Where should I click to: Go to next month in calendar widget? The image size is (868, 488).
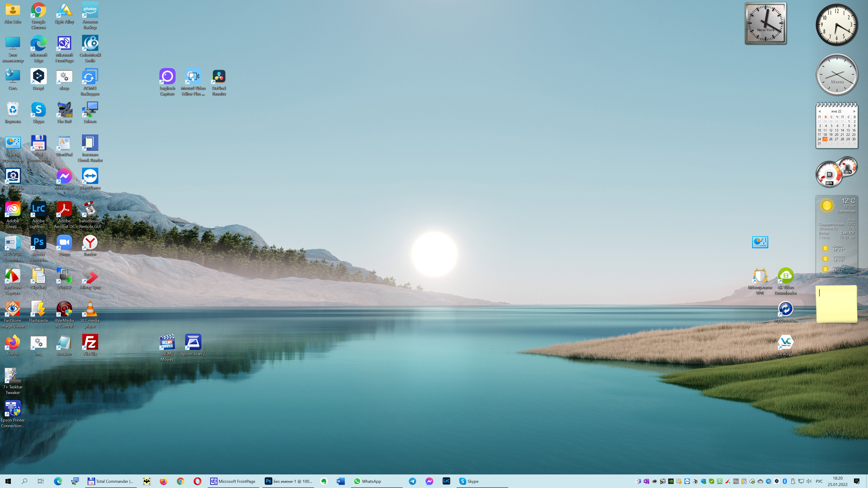point(854,111)
